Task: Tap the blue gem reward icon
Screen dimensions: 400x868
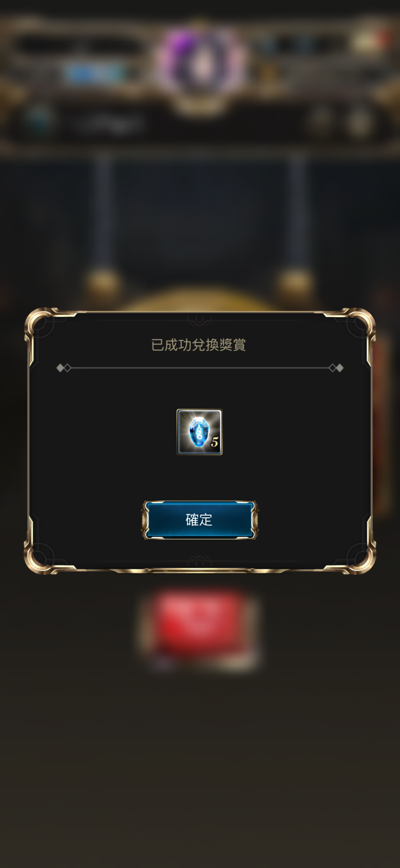Action: pyautogui.click(x=199, y=432)
